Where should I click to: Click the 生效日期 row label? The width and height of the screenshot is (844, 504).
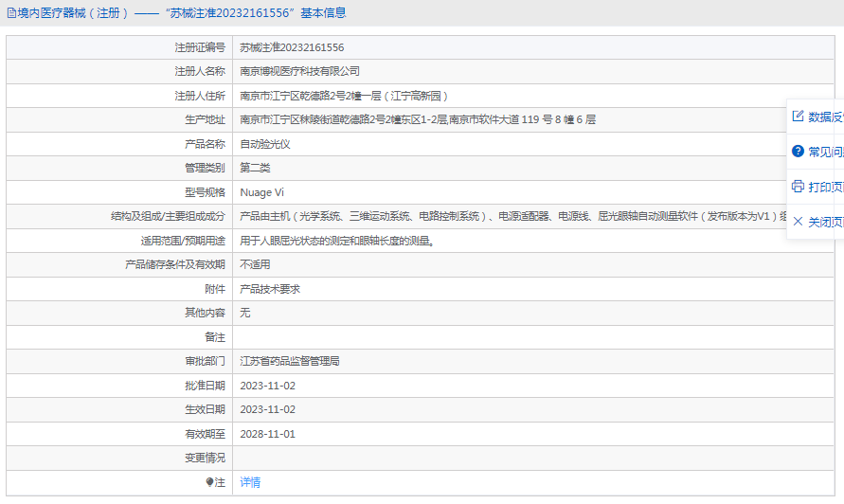(205, 409)
